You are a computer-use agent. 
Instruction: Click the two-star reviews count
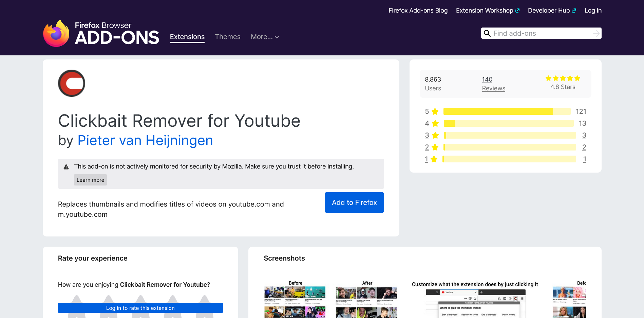[x=584, y=147]
